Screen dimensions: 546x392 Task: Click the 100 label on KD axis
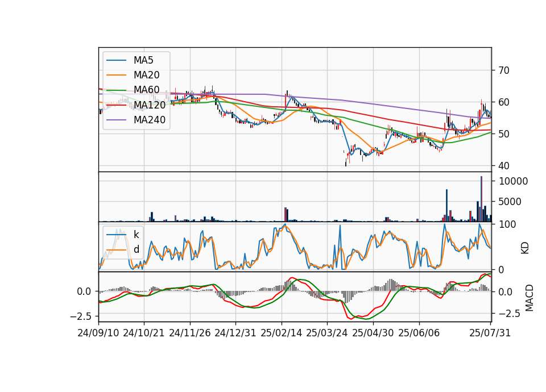coord(507,225)
